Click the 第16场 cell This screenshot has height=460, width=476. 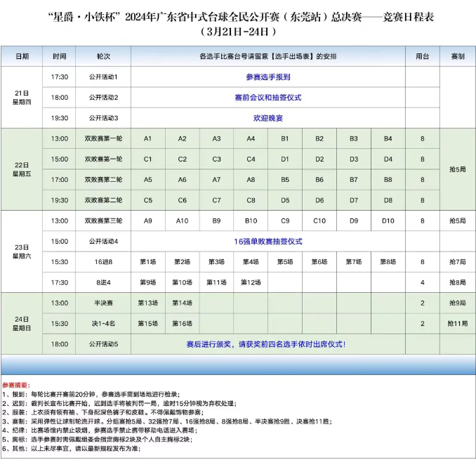click(x=182, y=323)
